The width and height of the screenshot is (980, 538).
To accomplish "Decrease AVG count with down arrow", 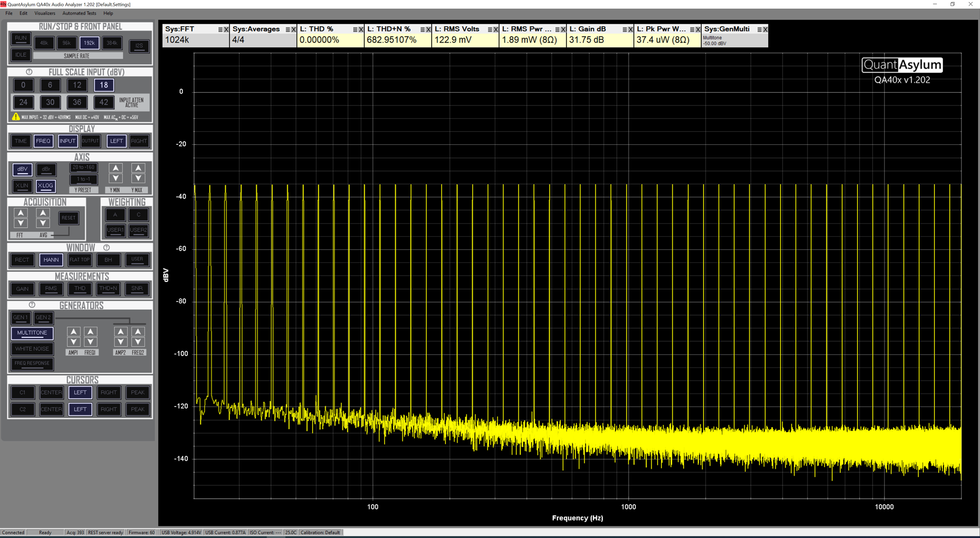I will [x=43, y=223].
